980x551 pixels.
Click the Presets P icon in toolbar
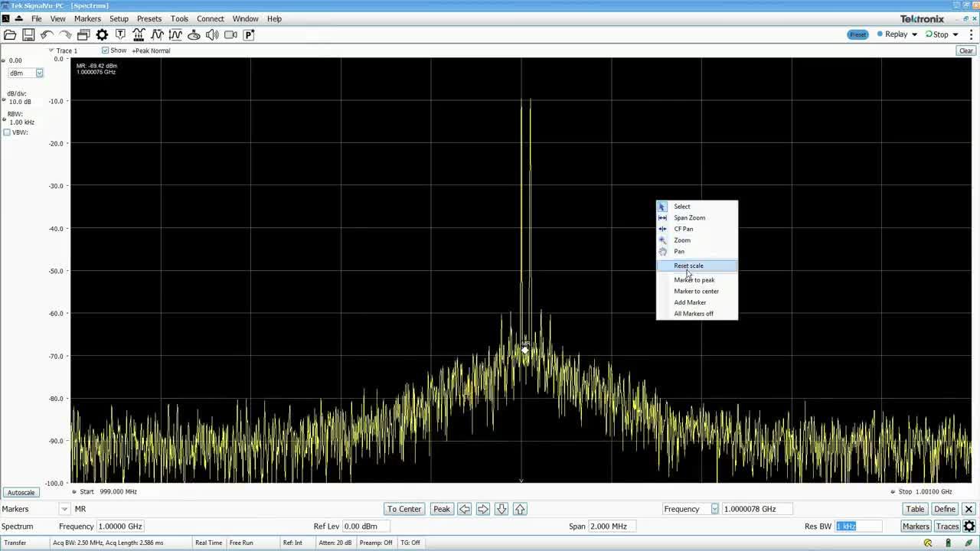click(249, 34)
